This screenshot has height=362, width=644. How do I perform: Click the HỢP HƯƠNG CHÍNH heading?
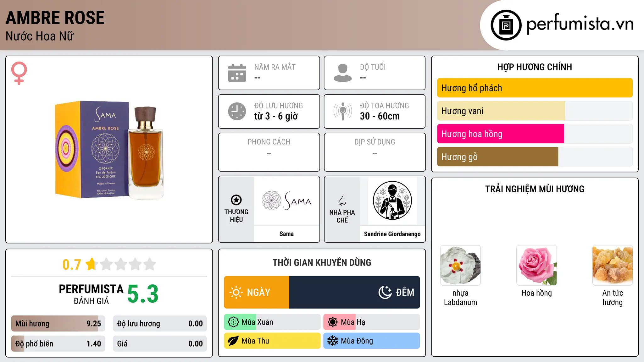pyautogui.click(x=535, y=67)
